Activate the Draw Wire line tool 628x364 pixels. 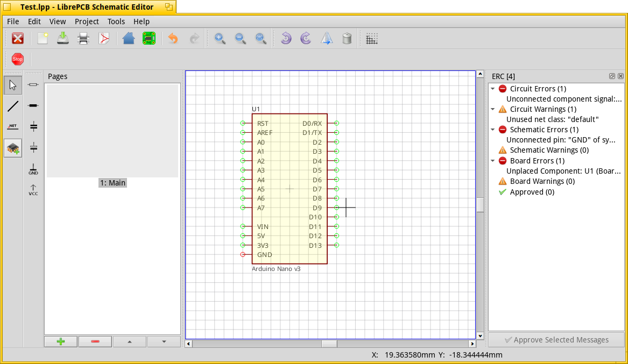(x=13, y=106)
